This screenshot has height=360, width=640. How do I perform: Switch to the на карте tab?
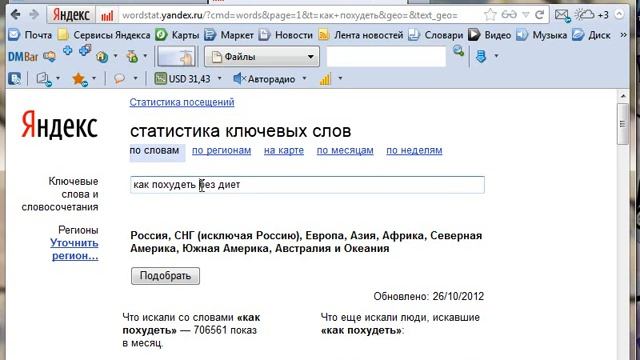click(284, 150)
